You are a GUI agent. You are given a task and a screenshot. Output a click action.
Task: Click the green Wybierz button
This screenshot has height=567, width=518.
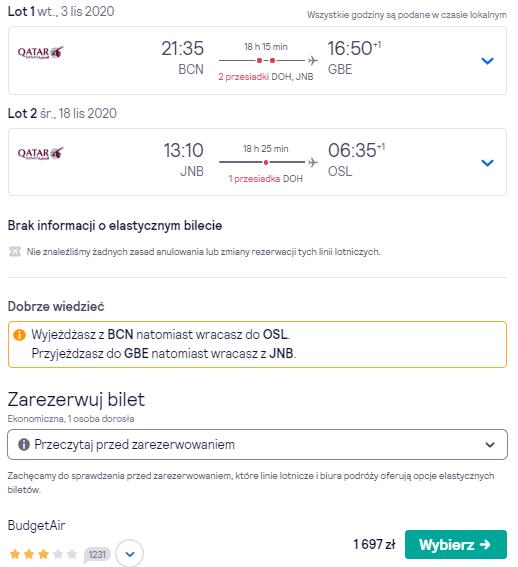[x=456, y=544]
